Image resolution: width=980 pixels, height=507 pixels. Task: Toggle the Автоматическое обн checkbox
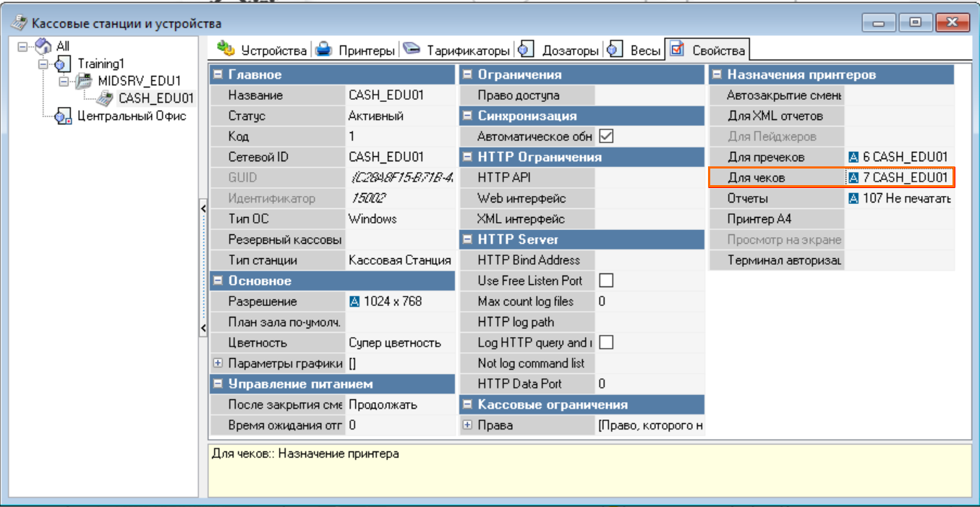(606, 136)
